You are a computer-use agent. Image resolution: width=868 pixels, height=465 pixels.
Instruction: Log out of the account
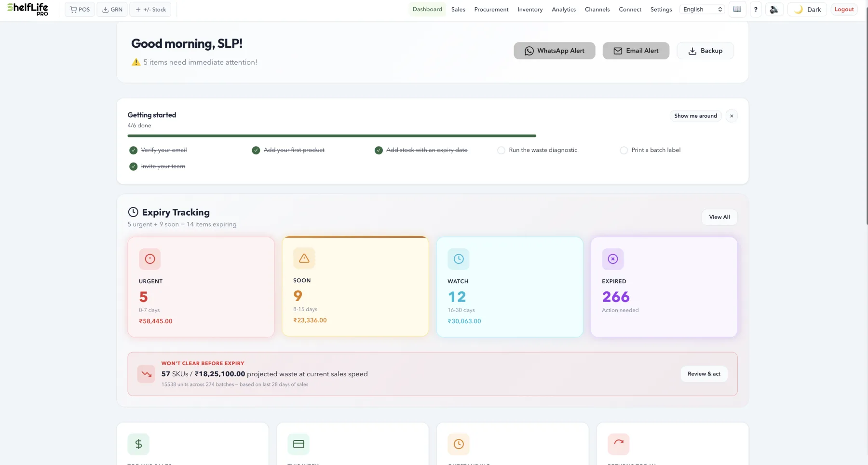tap(844, 9)
